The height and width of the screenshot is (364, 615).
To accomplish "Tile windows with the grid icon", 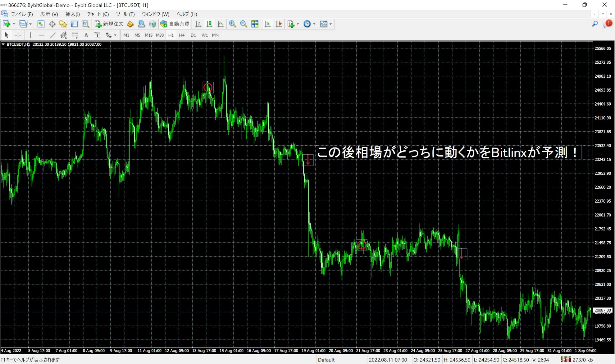I will coord(255,24).
